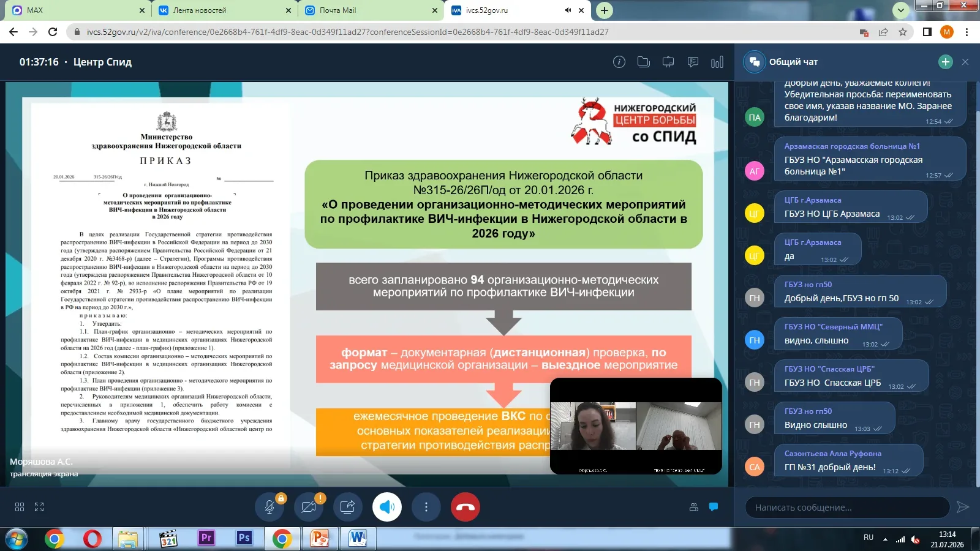Open the conference files folder icon
Viewport: 980px width, 551px height.
coord(644,62)
